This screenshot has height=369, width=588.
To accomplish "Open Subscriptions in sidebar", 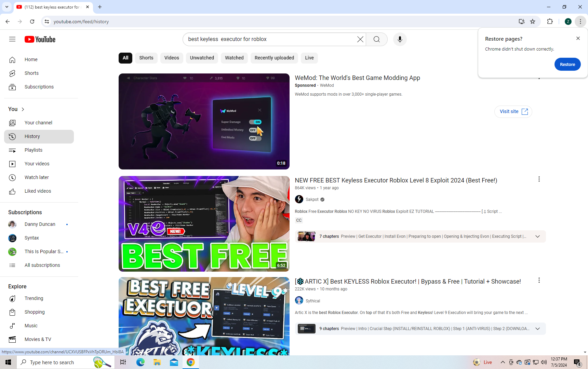I will pos(39,87).
